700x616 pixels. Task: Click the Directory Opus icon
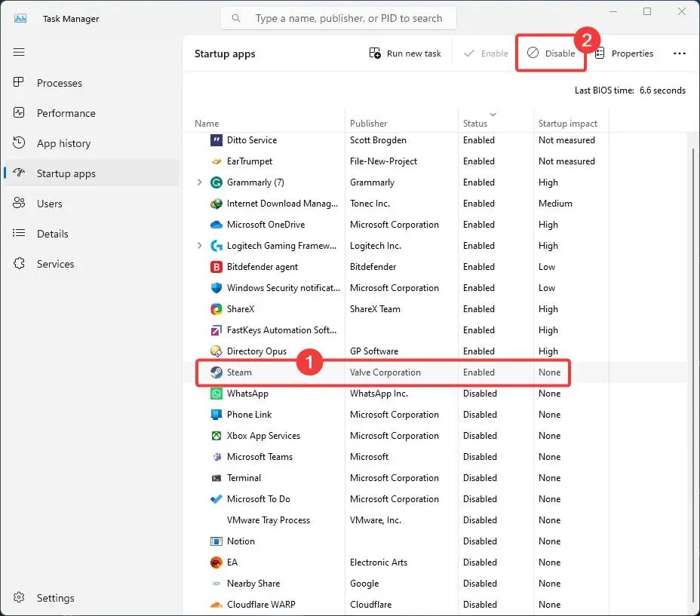tap(216, 351)
